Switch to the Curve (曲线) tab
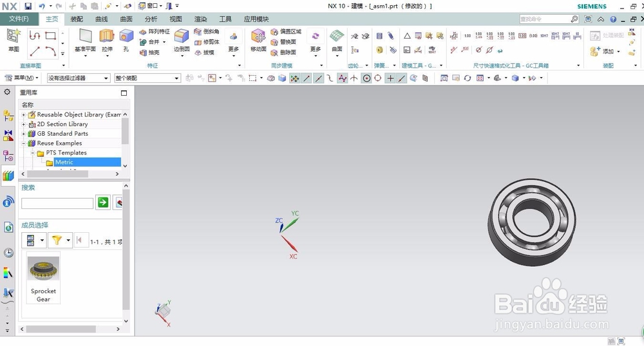Image resolution: width=644 pixels, height=346 pixels. point(102,19)
